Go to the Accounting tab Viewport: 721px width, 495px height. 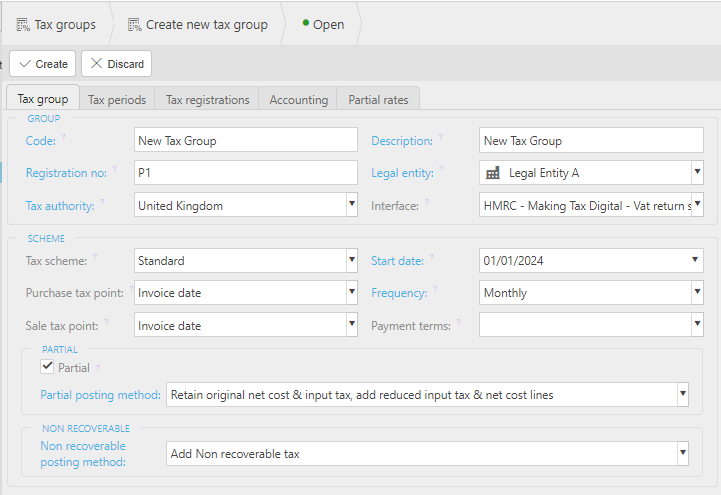[x=298, y=99]
